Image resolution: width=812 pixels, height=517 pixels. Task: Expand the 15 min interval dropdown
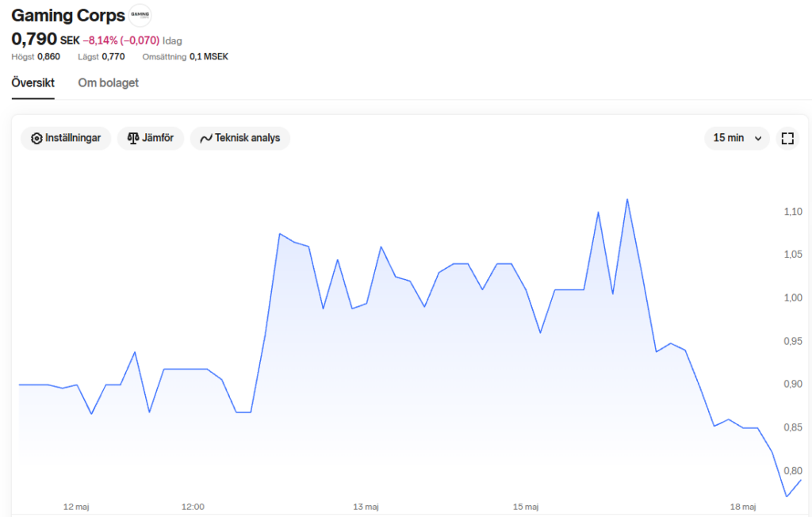click(x=737, y=138)
